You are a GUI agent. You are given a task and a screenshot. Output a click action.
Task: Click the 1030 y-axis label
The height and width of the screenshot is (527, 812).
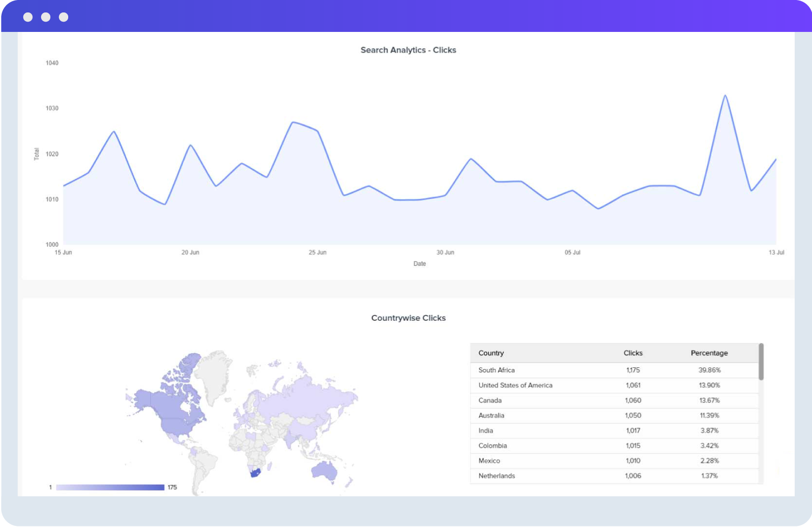click(x=52, y=109)
